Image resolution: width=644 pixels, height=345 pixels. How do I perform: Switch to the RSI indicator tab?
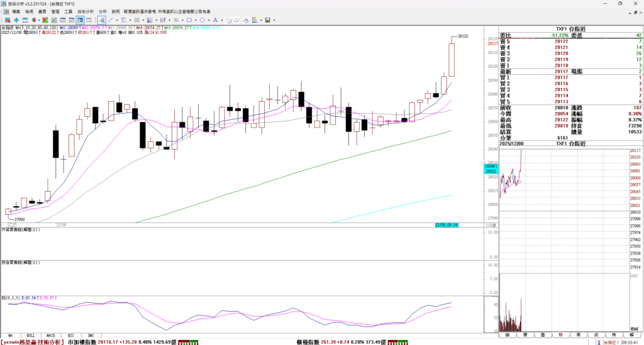[x=71, y=336]
